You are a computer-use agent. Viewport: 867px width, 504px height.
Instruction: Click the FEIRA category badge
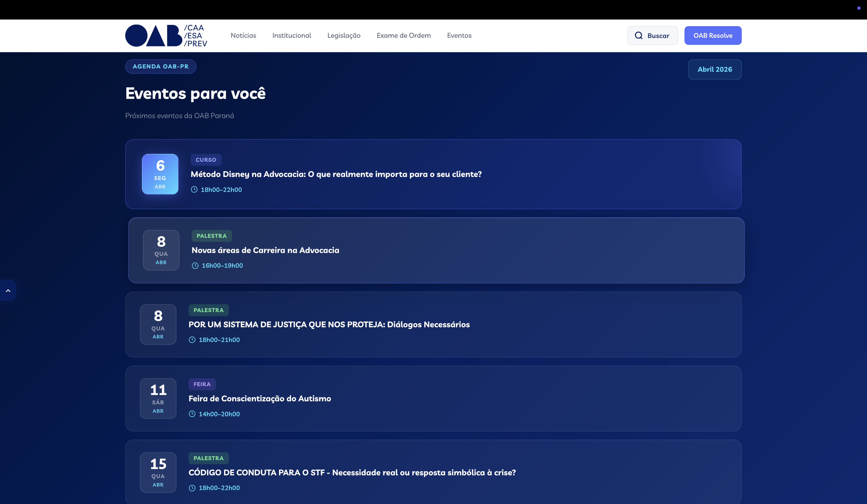tap(202, 384)
